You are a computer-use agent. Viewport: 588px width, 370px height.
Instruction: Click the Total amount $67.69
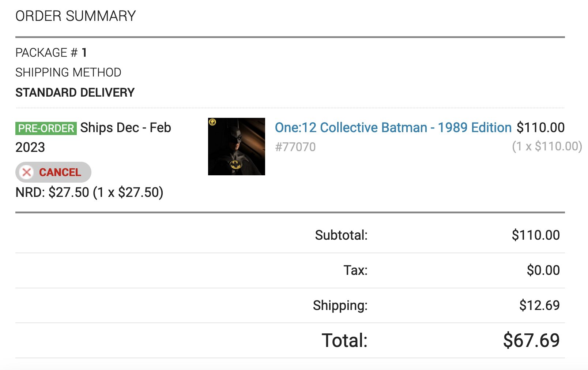click(531, 340)
